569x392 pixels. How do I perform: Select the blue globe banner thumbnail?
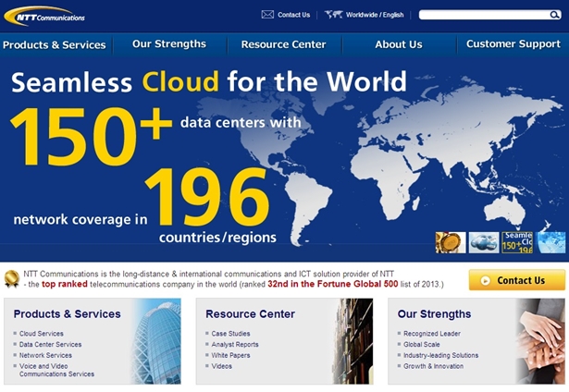coord(550,242)
